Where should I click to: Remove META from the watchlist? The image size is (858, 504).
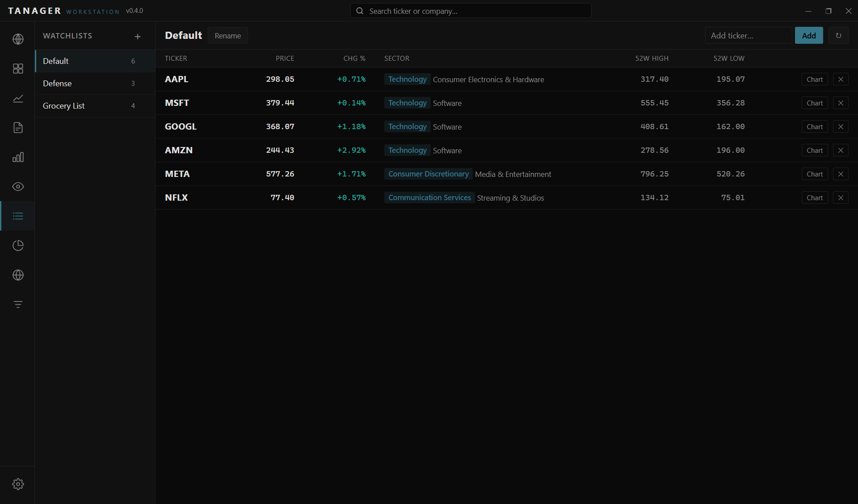point(841,174)
